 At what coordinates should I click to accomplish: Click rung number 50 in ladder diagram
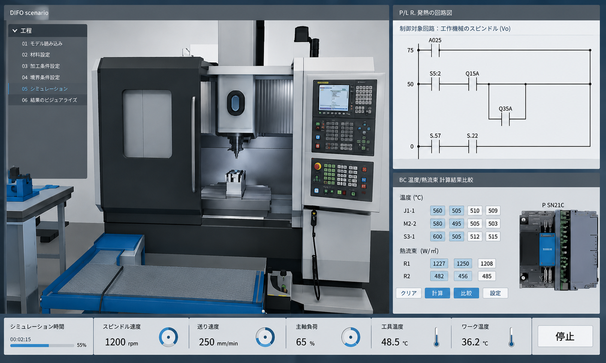(x=410, y=84)
